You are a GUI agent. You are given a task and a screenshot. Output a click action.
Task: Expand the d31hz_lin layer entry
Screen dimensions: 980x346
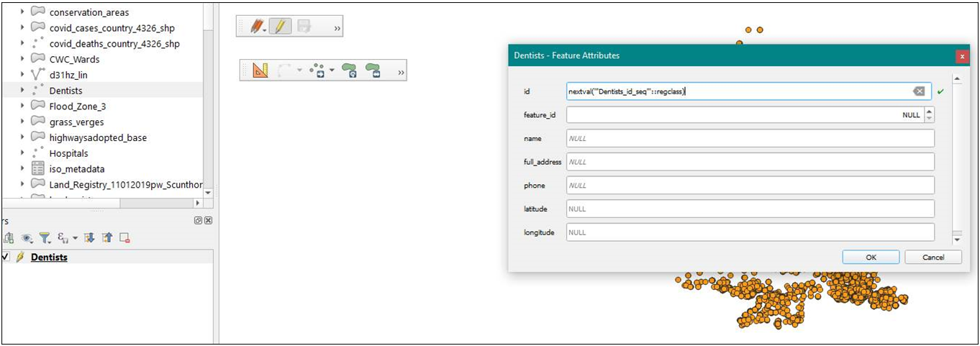pos(23,75)
